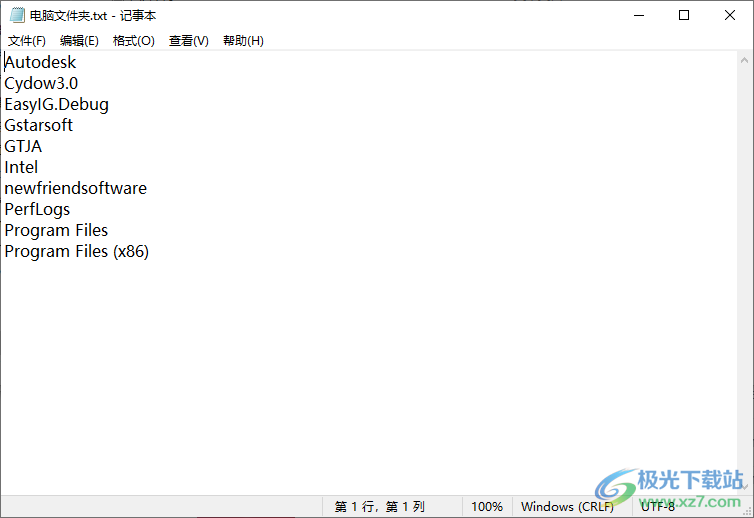Click the Autodesk line

[40, 63]
